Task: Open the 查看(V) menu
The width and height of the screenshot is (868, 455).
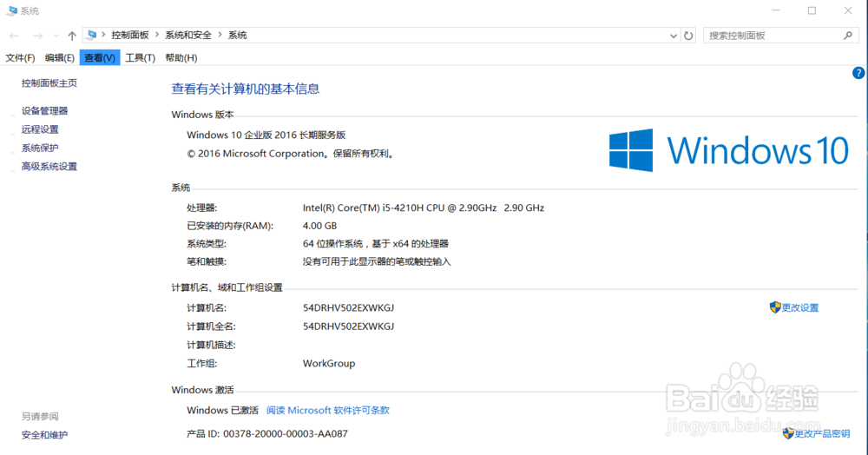Action: coord(100,57)
